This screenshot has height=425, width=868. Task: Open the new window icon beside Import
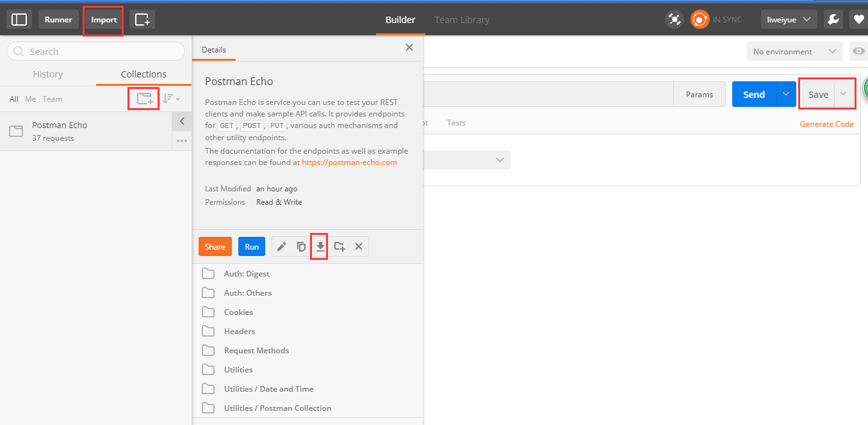pyautogui.click(x=142, y=20)
